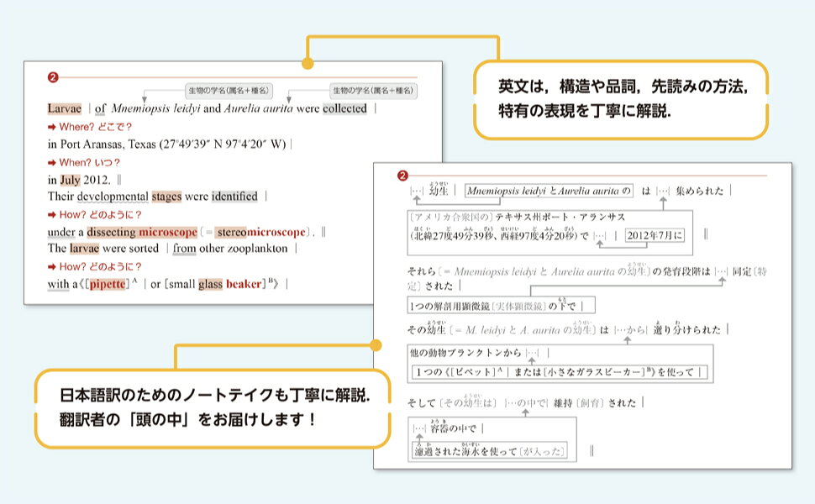The height and width of the screenshot is (504, 815).
Task: Click the highlighted word 'Larvae' in first line
Action: (64, 108)
